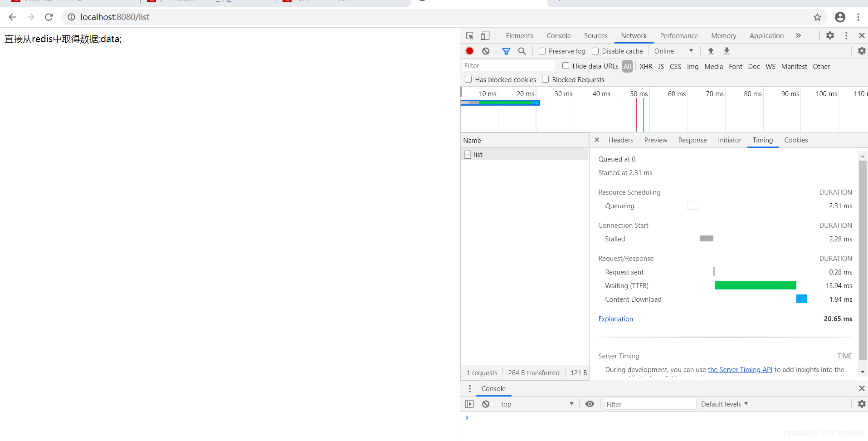This screenshot has height=441, width=868.
Task: Select the 'list' request row
Action: (x=524, y=155)
